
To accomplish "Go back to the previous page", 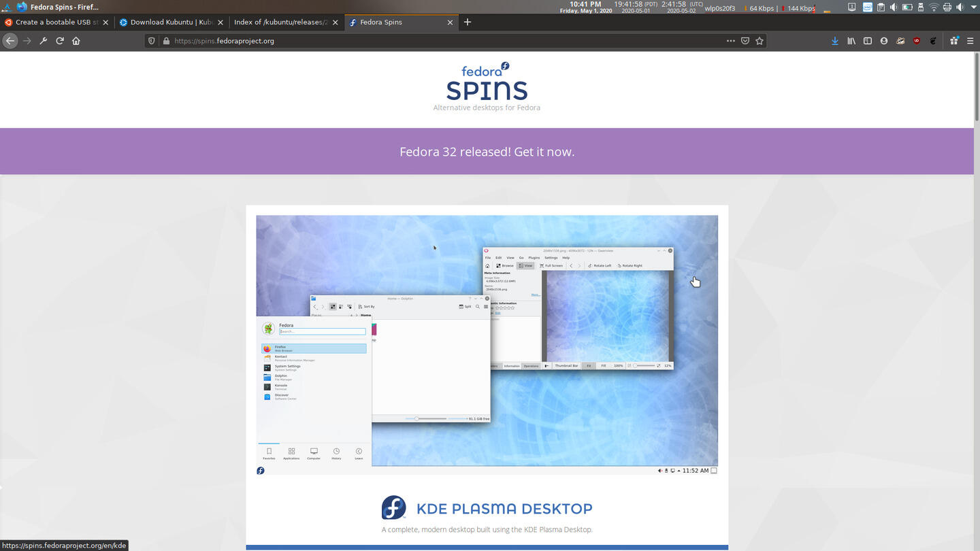I will 10,41.
